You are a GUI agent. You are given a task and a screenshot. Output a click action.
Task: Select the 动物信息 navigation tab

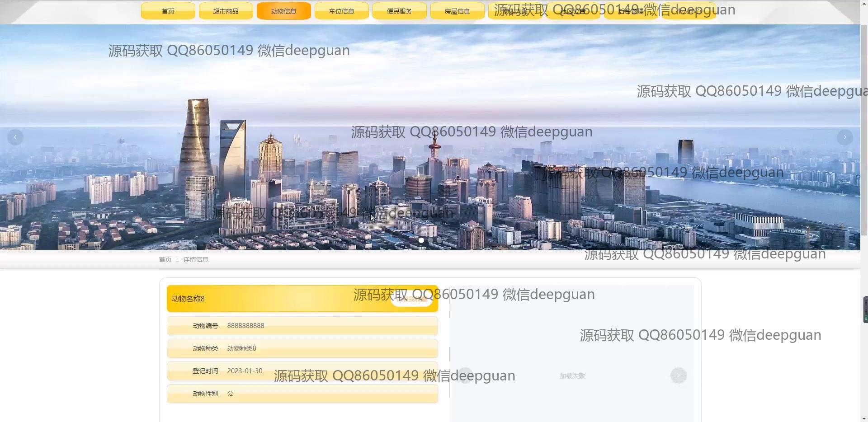pos(284,11)
